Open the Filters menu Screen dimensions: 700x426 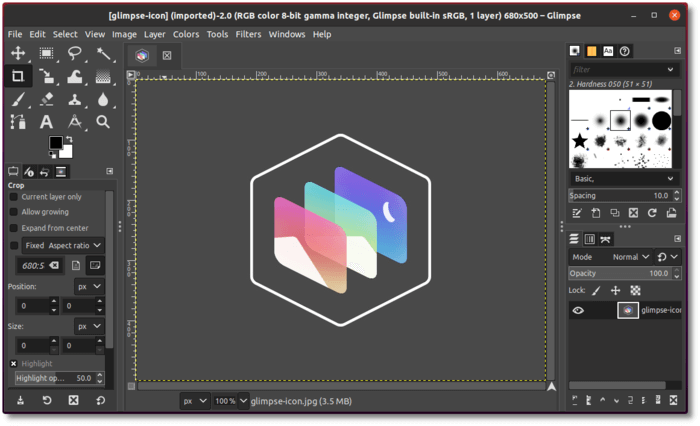(248, 34)
